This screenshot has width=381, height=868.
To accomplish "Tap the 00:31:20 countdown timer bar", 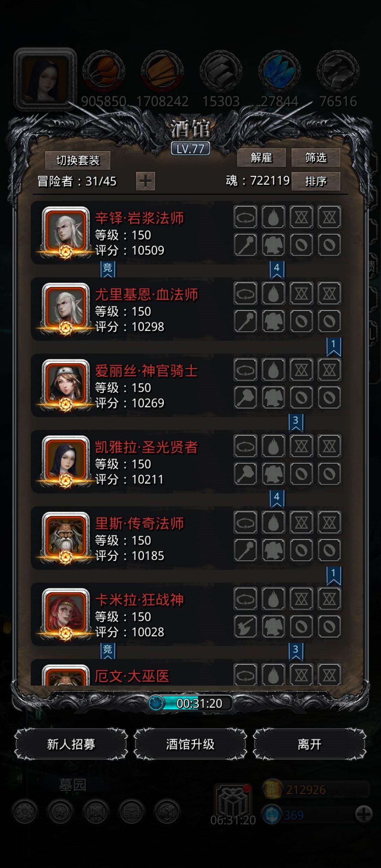I will point(190,704).
